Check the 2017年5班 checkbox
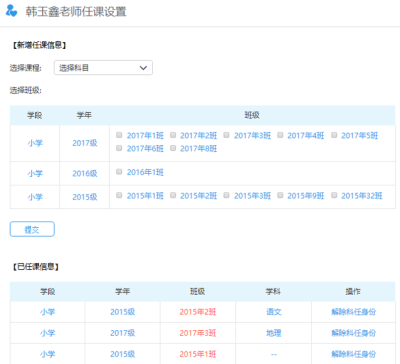The image size is (400, 364). 334,135
